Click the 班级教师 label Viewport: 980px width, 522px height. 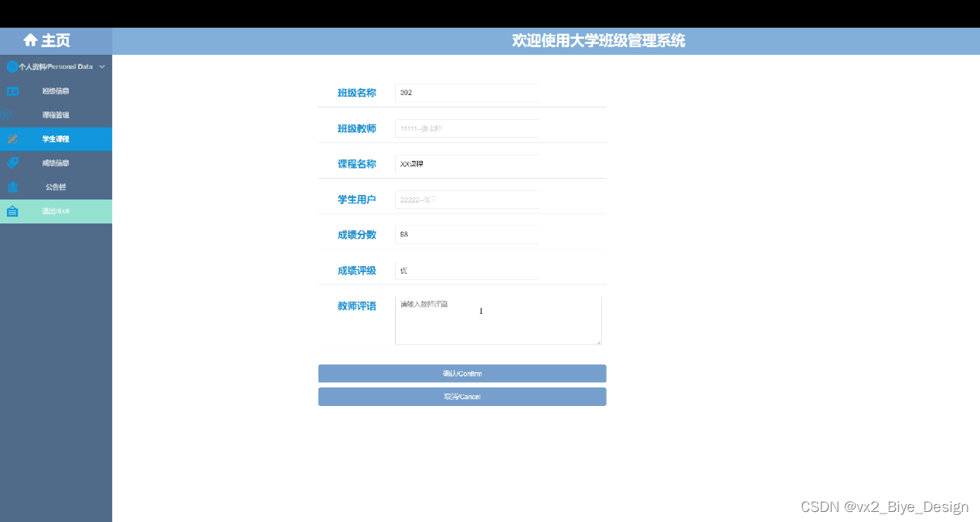[x=357, y=128]
